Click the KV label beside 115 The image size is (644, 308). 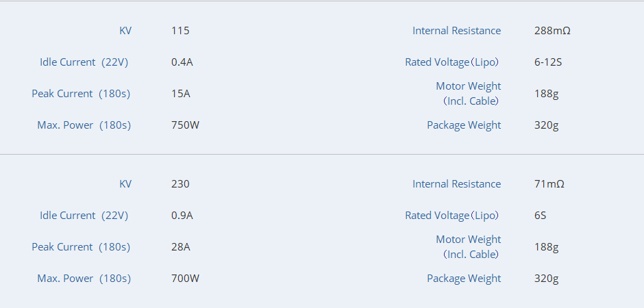pyautogui.click(x=125, y=31)
